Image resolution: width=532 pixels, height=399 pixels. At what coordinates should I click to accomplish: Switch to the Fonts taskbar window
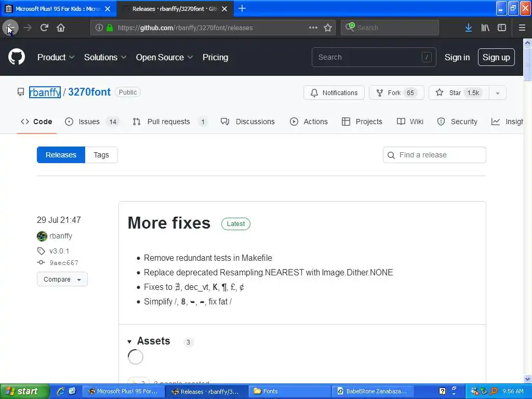(289, 391)
